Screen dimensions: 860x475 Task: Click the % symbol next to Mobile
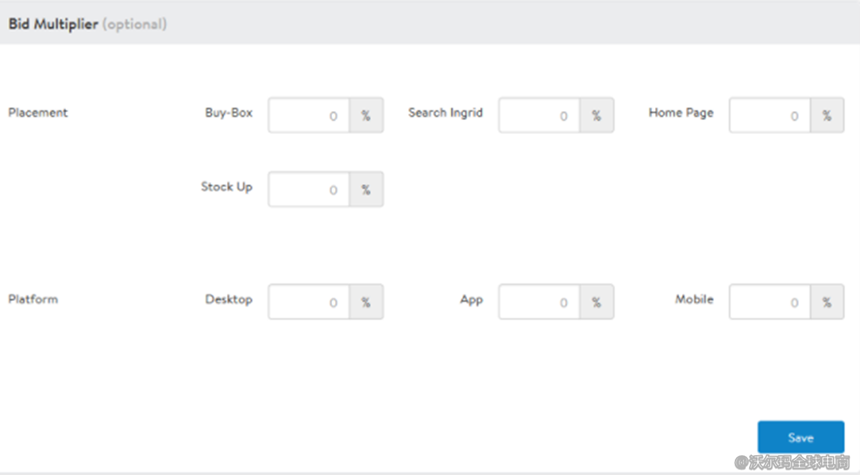(826, 302)
